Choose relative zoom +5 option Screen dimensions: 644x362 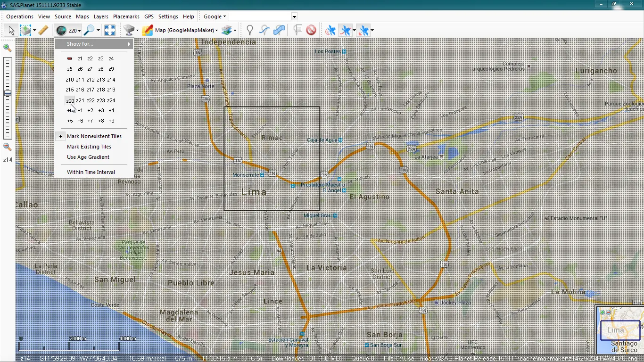point(70,121)
